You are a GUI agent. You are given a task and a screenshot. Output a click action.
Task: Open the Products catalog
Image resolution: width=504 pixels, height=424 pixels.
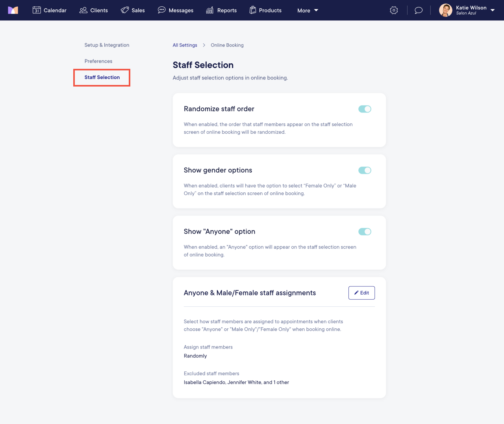[x=265, y=10]
